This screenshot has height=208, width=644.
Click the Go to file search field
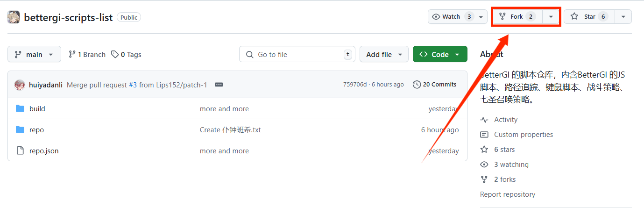tap(297, 55)
